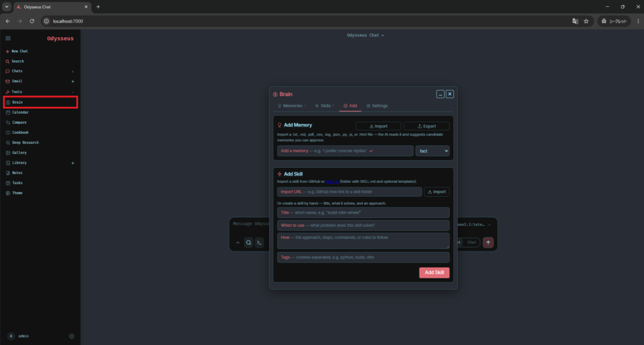Export memories button
The image size is (644, 345).
(x=426, y=126)
